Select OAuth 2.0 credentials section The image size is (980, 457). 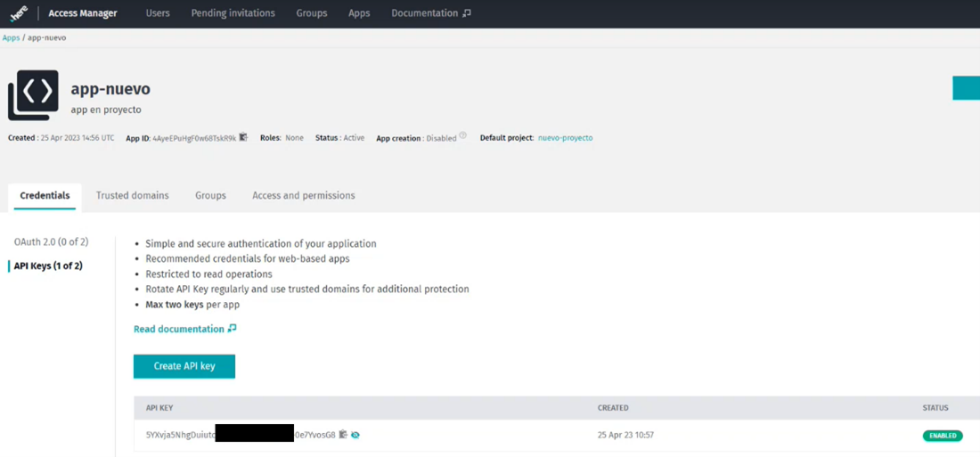point(51,242)
